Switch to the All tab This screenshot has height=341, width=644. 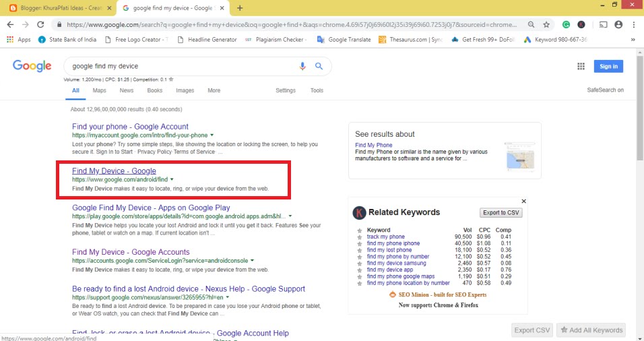[75, 90]
